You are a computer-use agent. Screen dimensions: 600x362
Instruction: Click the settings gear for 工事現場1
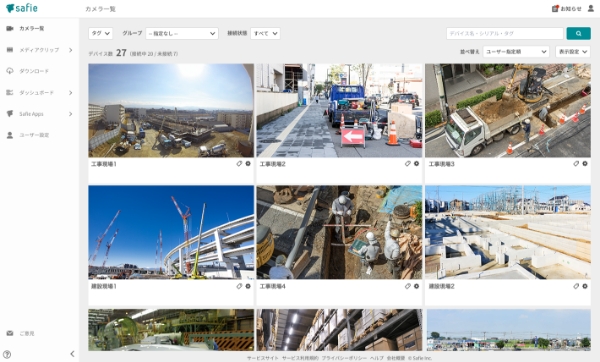click(248, 164)
